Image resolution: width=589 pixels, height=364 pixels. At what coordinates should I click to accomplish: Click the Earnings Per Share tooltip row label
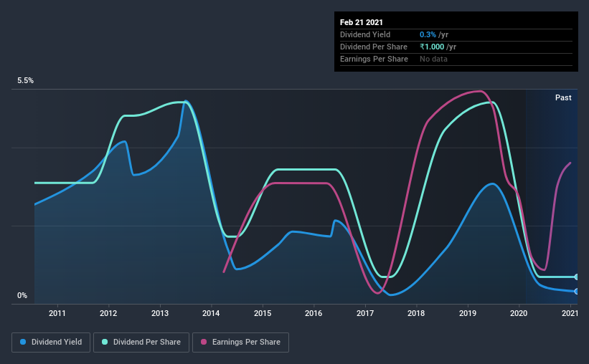[x=374, y=59]
